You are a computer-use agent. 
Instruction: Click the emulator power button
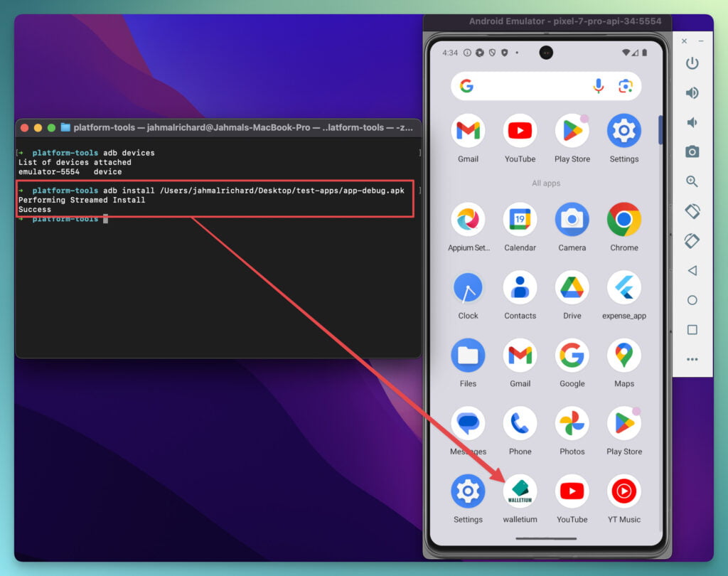coord(692,63)
